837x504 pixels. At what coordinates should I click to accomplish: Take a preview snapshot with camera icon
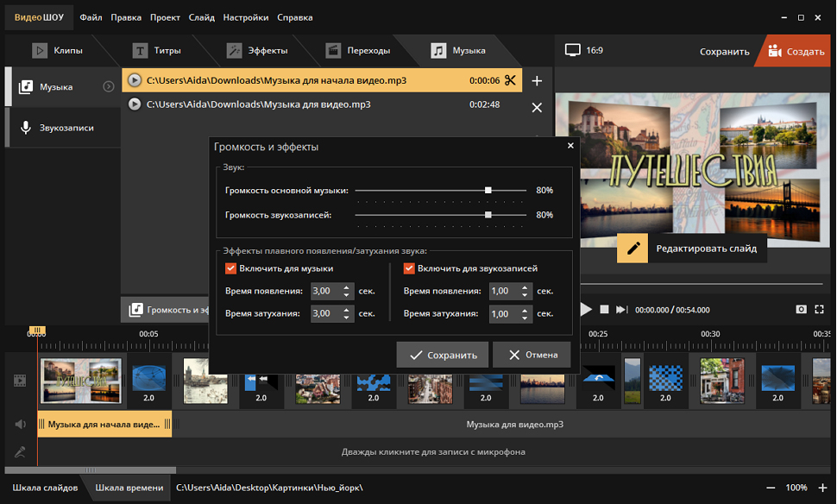click(802, 310)
